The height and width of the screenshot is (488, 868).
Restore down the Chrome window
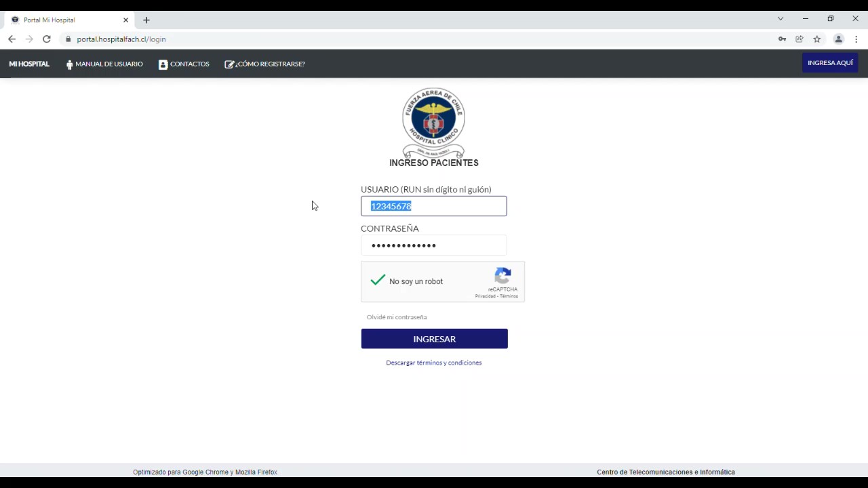[831, 19]
